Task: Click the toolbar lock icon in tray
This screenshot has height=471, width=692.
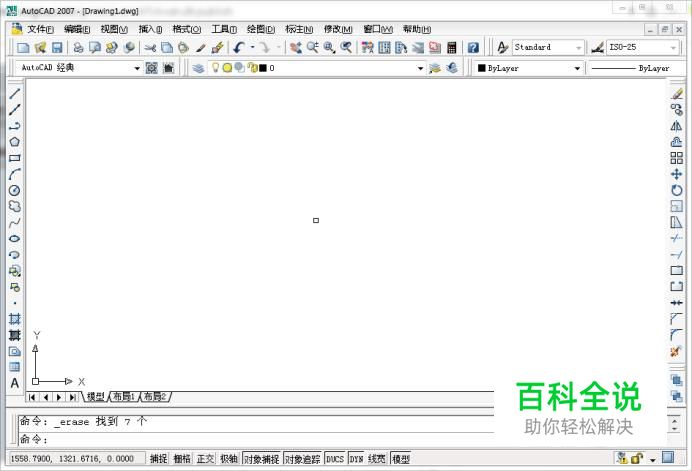Action: point(637,459)
